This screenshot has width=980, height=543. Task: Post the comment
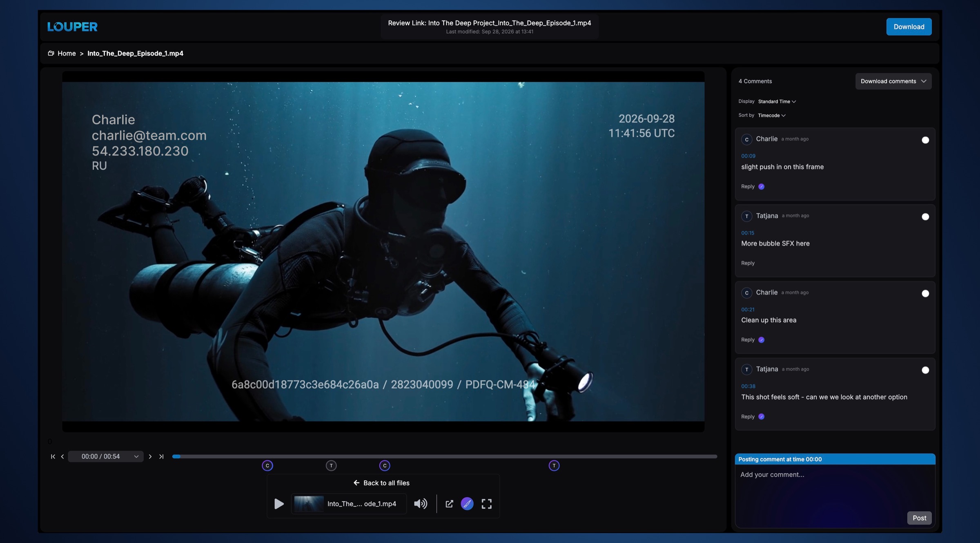(x=919, y=518)
